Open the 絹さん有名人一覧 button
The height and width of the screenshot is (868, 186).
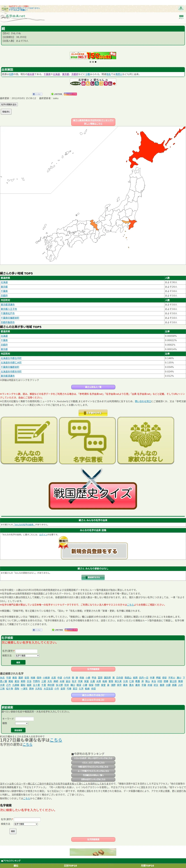tap(93, 387)
